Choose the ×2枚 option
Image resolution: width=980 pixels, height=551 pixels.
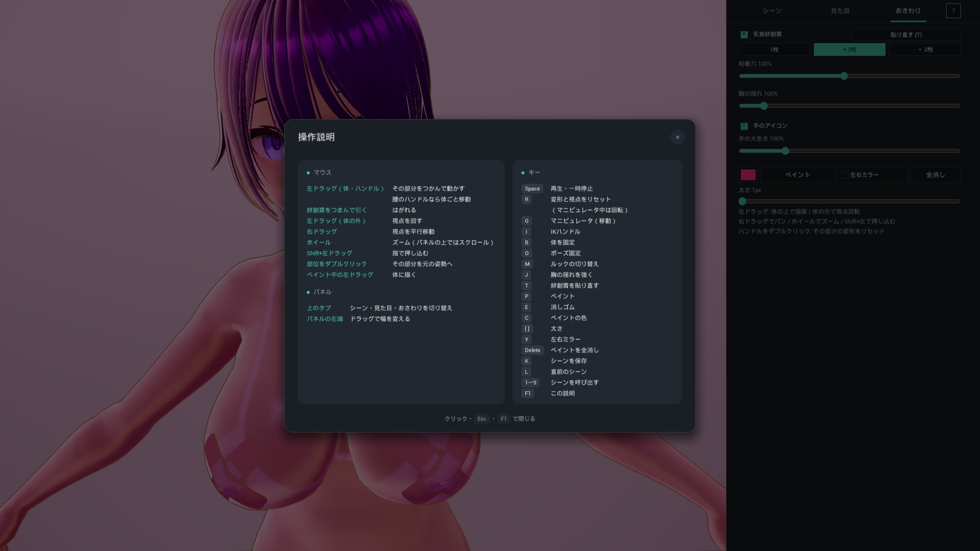pos(850,49)
